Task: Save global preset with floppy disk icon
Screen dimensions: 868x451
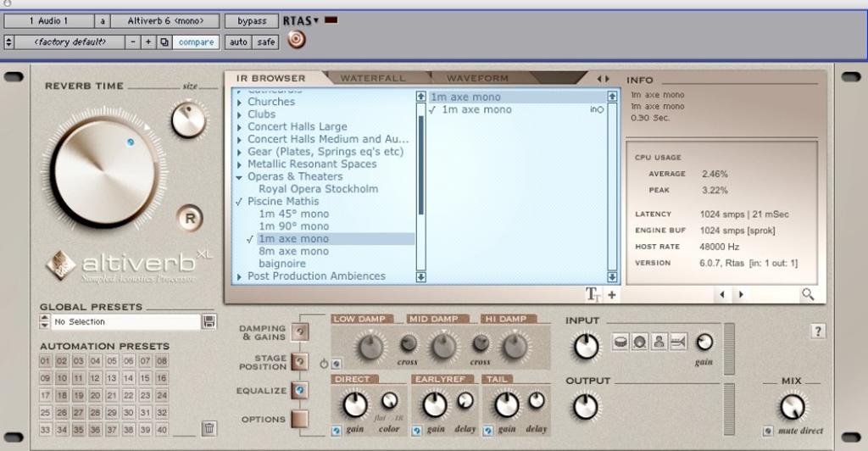Action: pyautogui.click(x=209, y=321)
